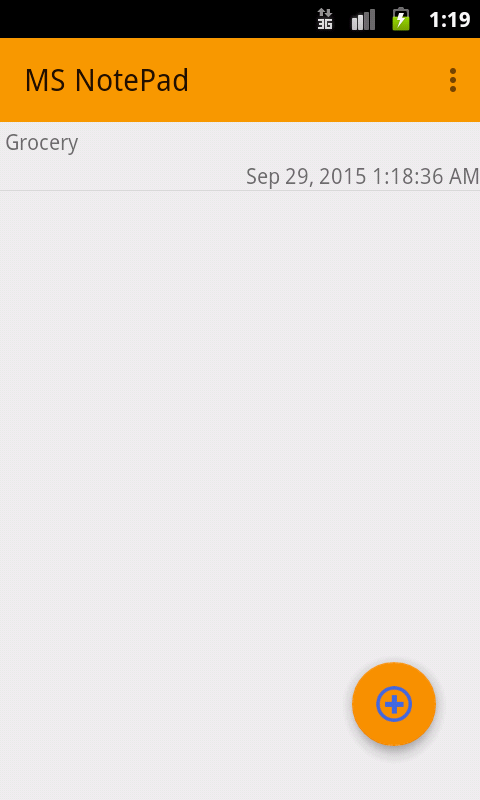Tap the orange add note button

394,704
